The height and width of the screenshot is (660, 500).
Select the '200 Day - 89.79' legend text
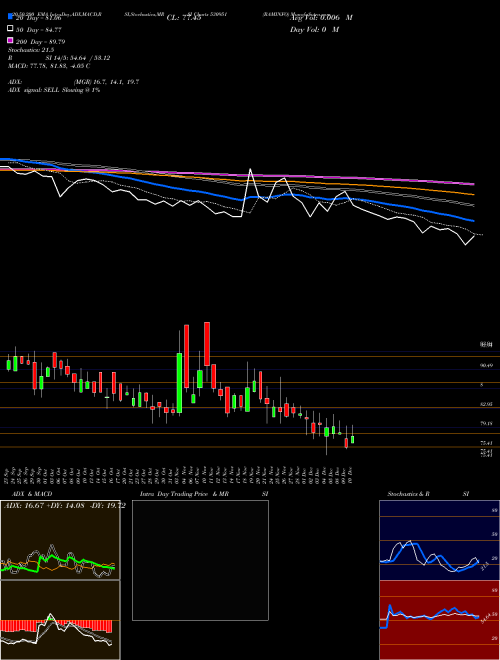tap(40, 42)
